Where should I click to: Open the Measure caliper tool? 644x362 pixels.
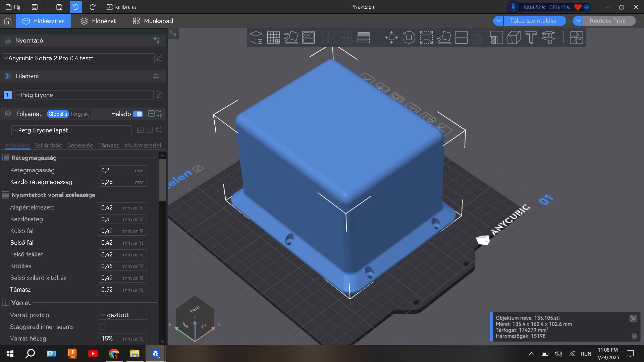pos(548,38)
